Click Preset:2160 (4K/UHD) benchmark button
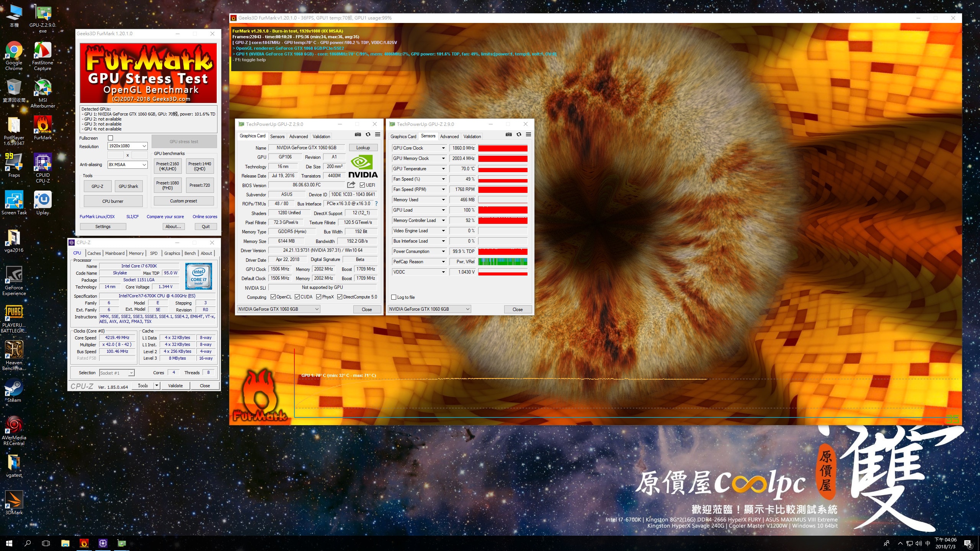Screen dimensions: 980x551 tap(168, 166)
